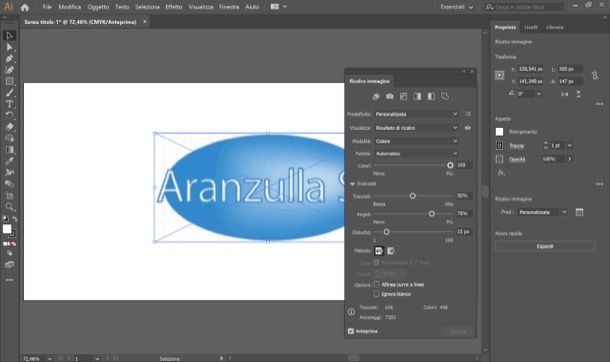610x362 pixels.
Task: Click the Ricalca button
Action: pyautogui.click(x=458, y=332)
